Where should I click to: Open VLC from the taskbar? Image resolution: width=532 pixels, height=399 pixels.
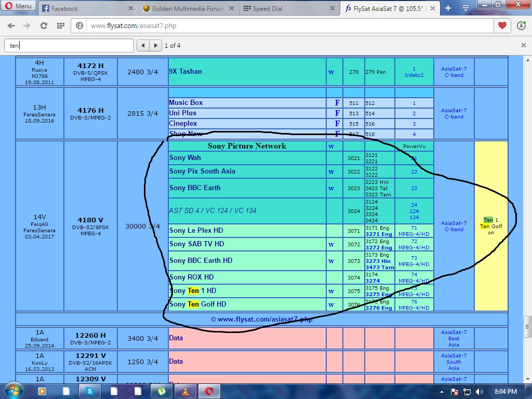coord(185,392)
